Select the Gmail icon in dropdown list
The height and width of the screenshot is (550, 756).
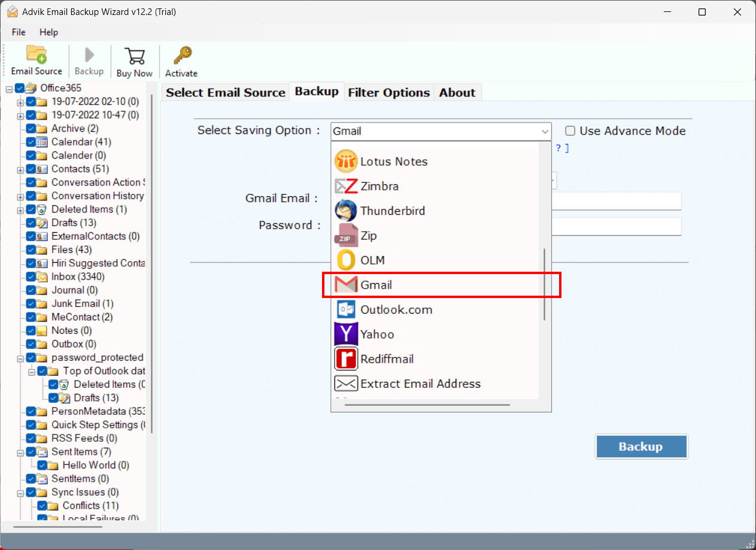pyautogui.click(x=346, y=285)
